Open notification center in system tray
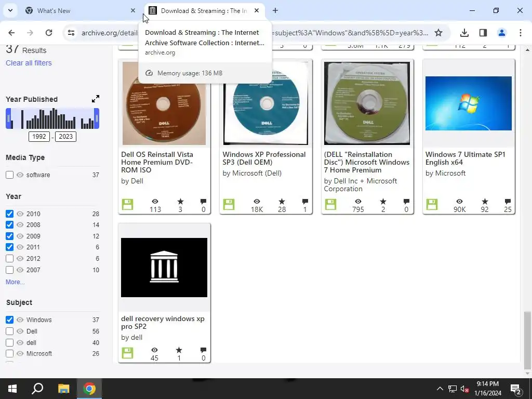The height and width of the screenshot is (399, 532). tap(516, 389)
